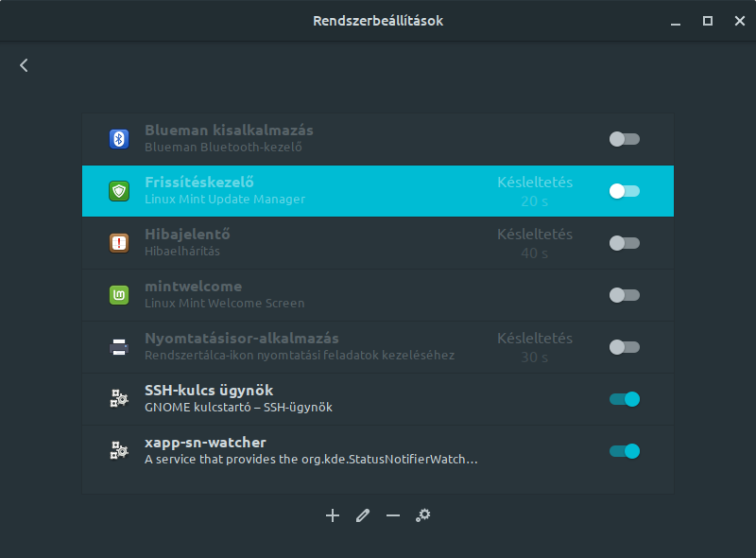
Task: Click the xapp-sn-watcher gear icon
Action: (x=119, y=451)
